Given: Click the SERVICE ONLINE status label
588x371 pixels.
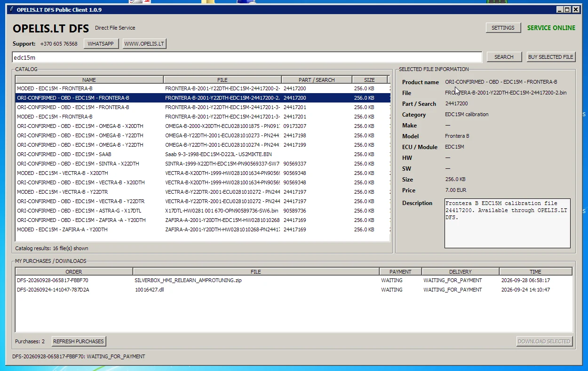Looking at the screenshot, I should (551, 28).
